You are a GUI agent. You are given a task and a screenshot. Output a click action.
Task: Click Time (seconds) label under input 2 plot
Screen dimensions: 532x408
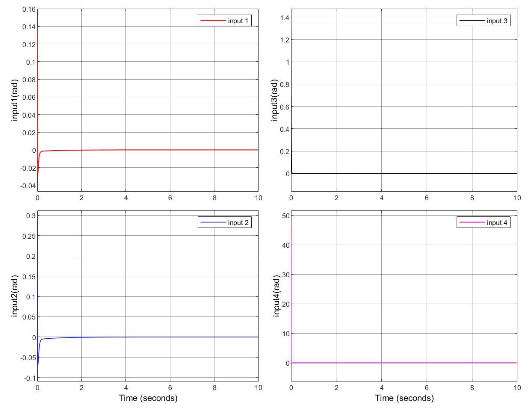click(148, 398)
